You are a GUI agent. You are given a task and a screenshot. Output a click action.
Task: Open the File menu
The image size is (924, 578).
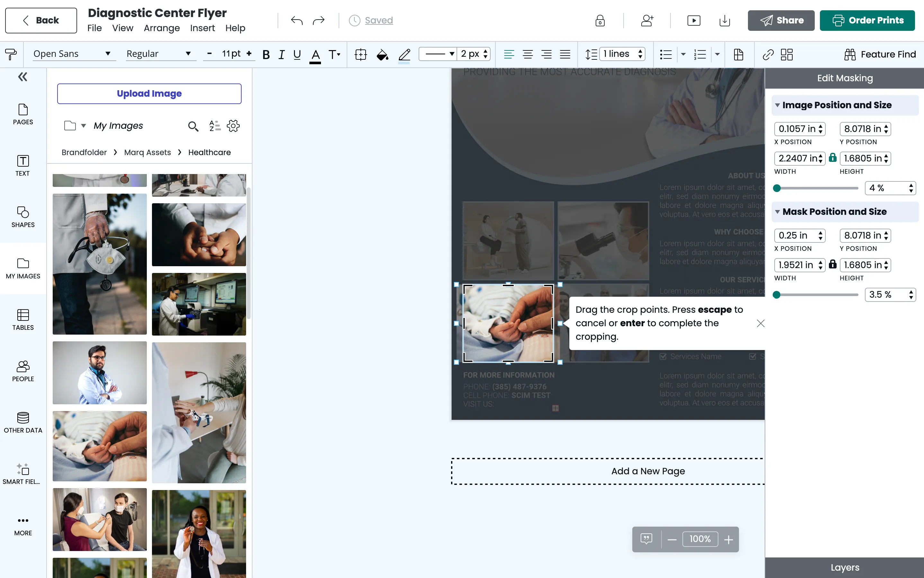pyautogui.click(x=94, y=28)
